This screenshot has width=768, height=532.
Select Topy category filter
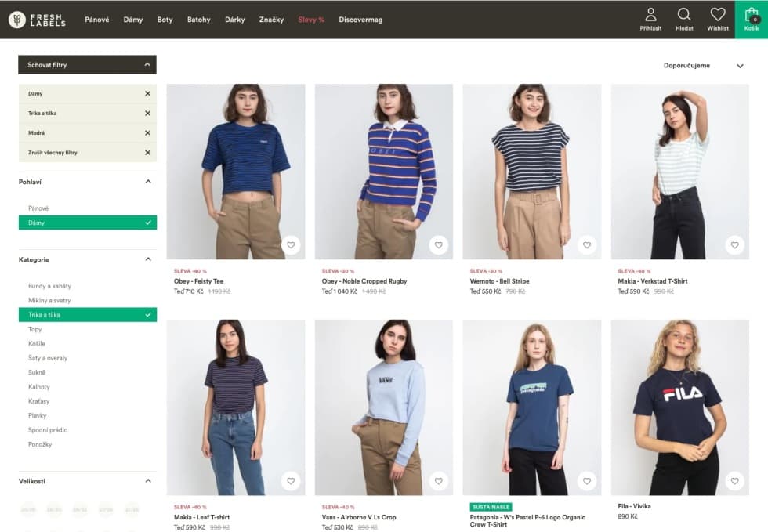[x=34, y=329]
